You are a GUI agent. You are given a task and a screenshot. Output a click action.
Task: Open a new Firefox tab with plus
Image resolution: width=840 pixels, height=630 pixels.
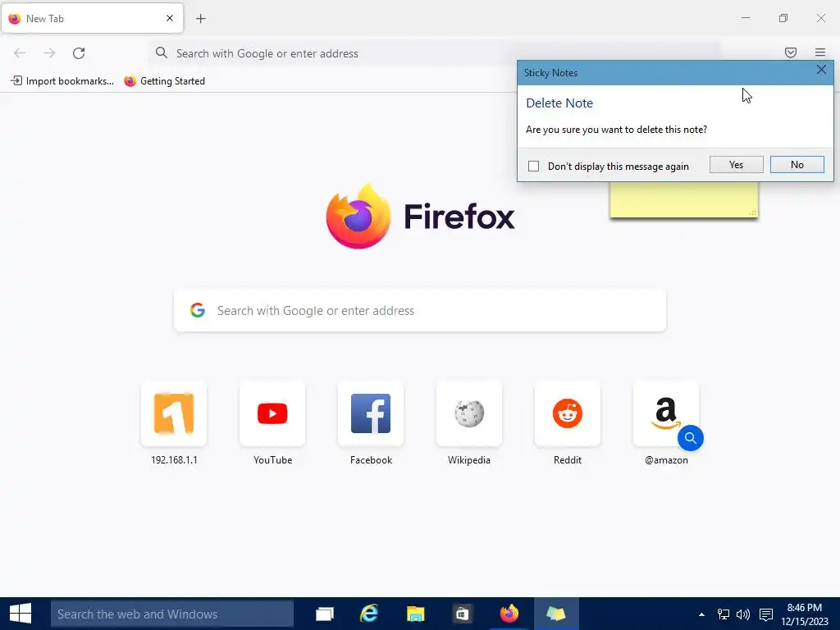(x=201, y=19)
